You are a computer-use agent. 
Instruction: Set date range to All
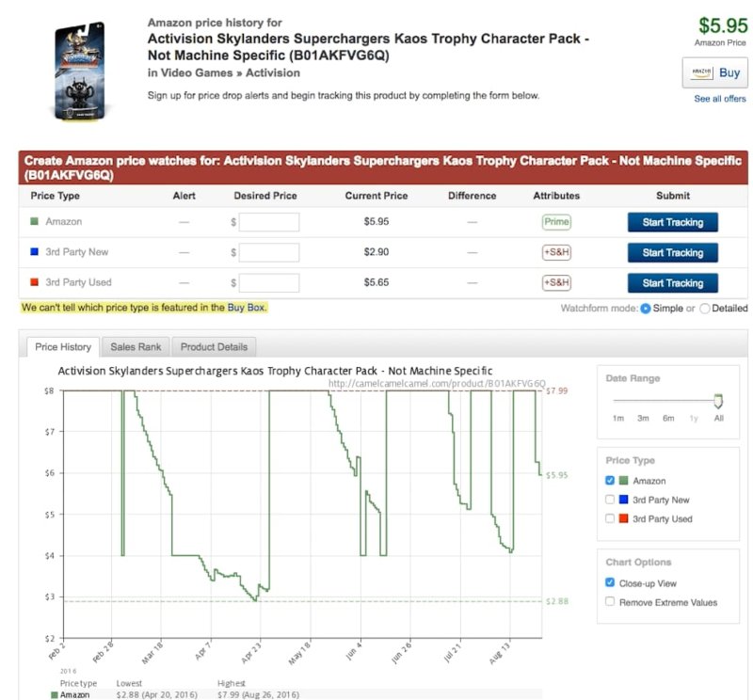click(x=718, y=418)
